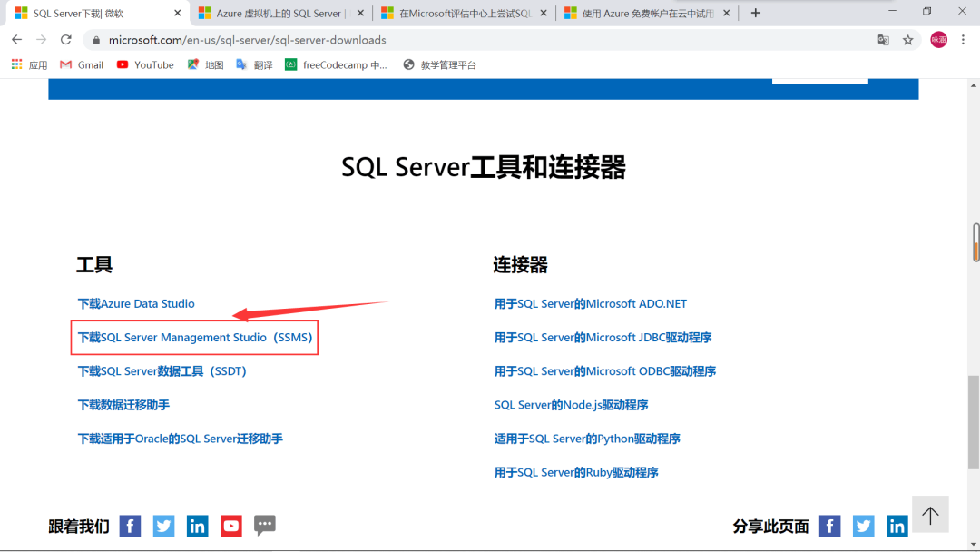Open the Google Translate page icon

coord(883,40)
